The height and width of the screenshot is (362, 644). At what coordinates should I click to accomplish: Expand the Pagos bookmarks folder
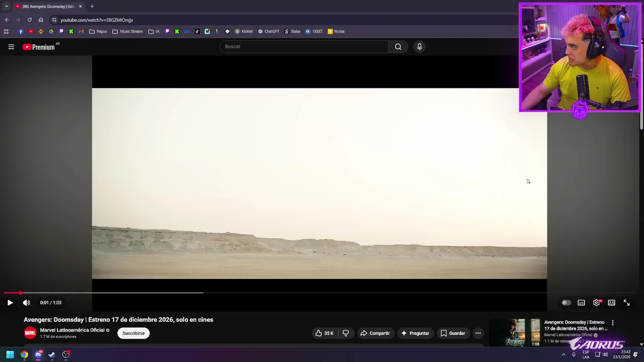coord(98,31)
